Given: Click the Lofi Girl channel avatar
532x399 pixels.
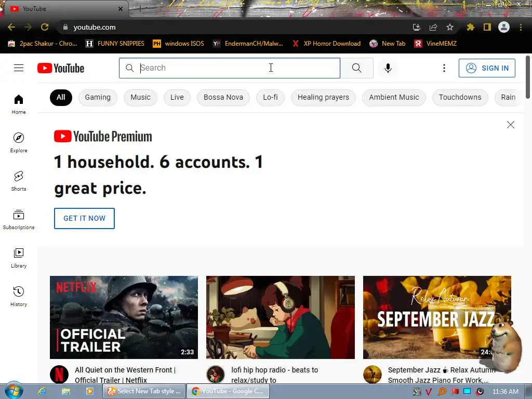Looking at the screenshot, I should 216,374.
